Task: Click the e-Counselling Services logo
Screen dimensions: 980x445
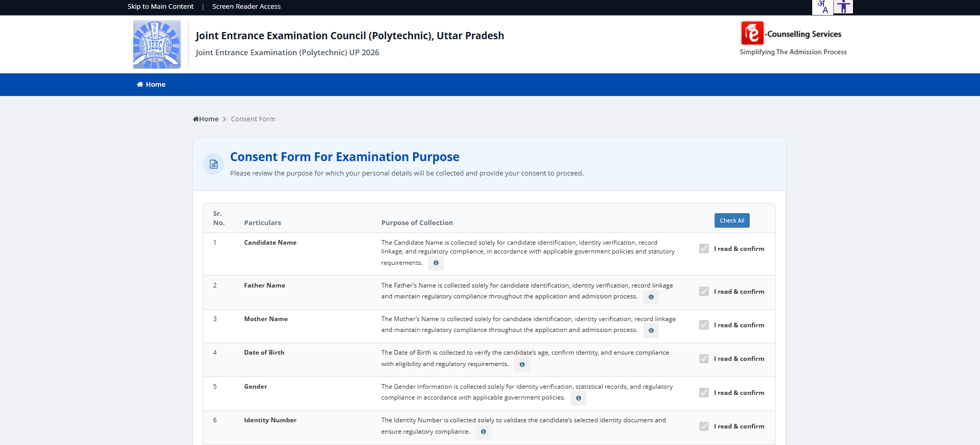Action: coord(793,38)
